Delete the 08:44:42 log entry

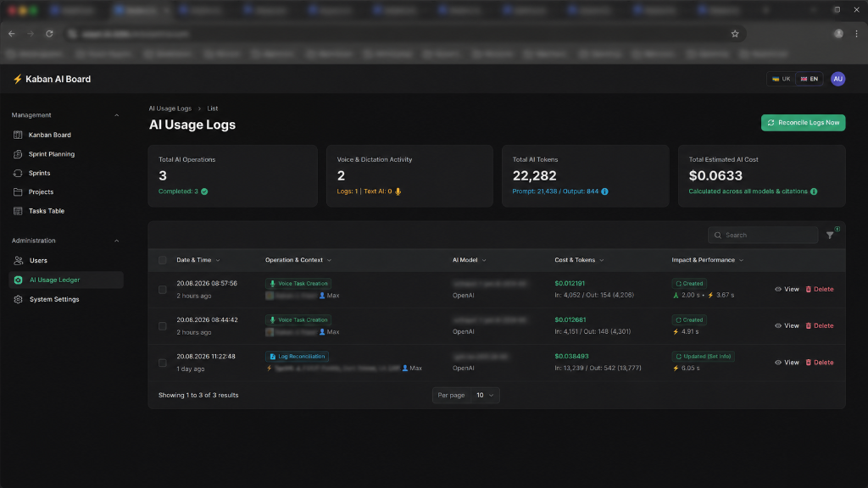click(820, 326)
